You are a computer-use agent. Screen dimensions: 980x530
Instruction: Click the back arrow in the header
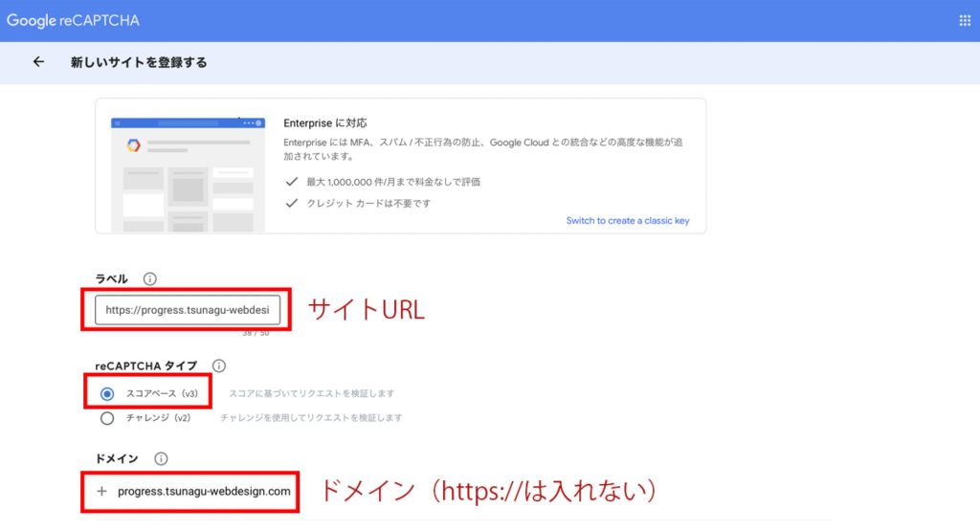click(x=38, y=62)
